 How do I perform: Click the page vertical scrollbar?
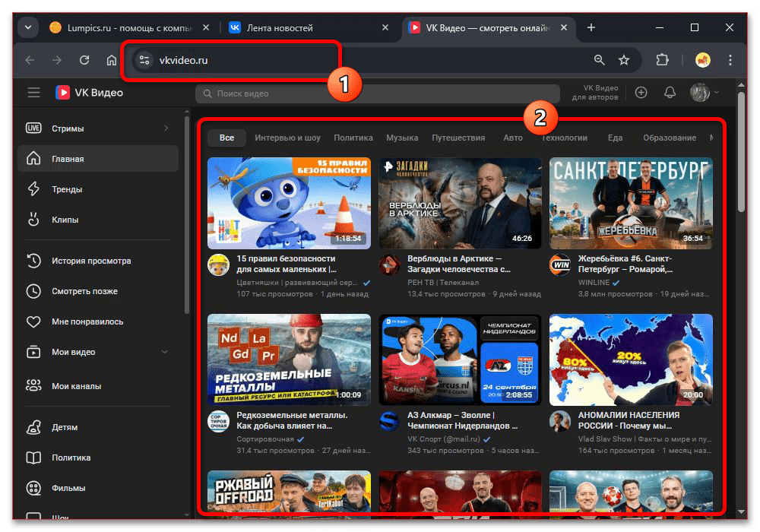[740, 152]
